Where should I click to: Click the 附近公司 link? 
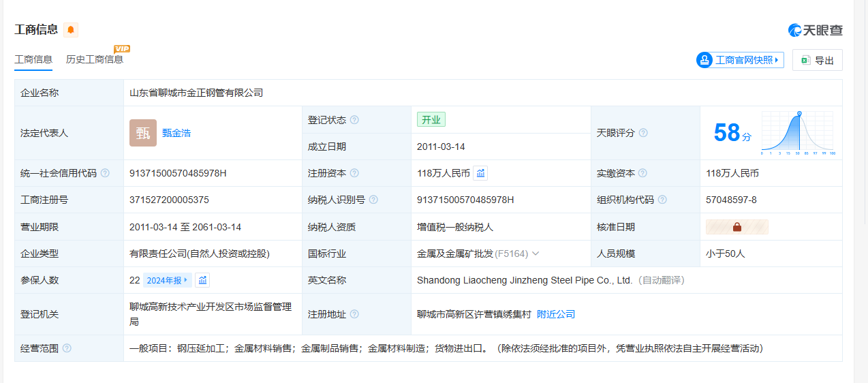pyautogui.click(x=556, y=314)
